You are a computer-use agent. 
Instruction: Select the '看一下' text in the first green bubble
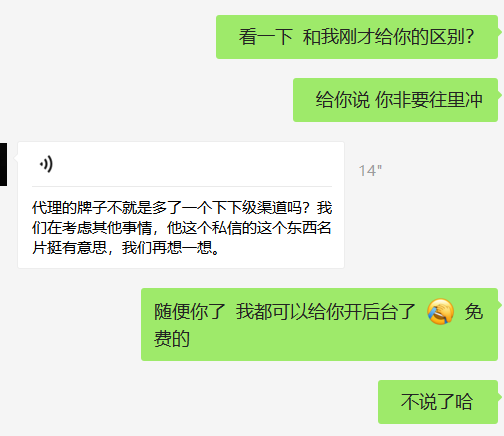pos(266,37)
